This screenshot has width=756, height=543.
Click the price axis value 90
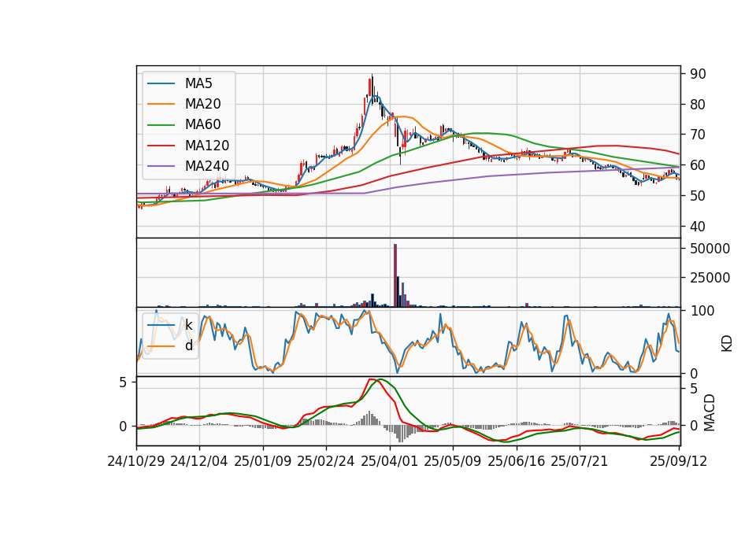(x=699, y=74)
